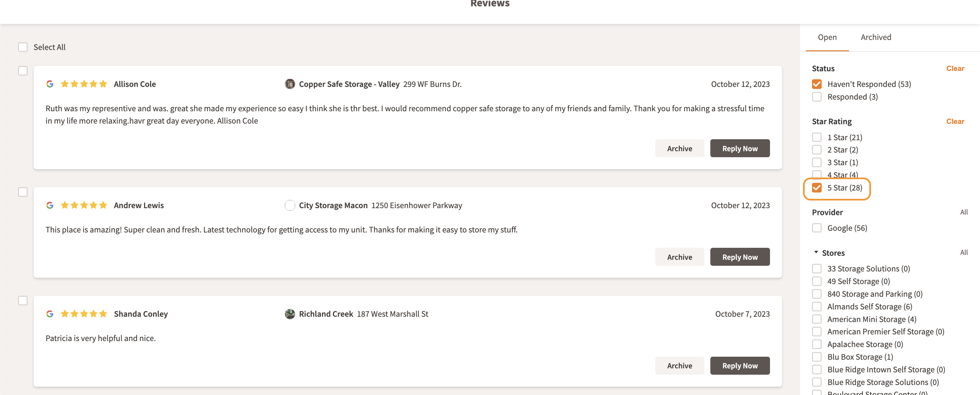Enable the Responded (3) status filter
Screen dimensions: 980x395
click(x=816, y=97)
